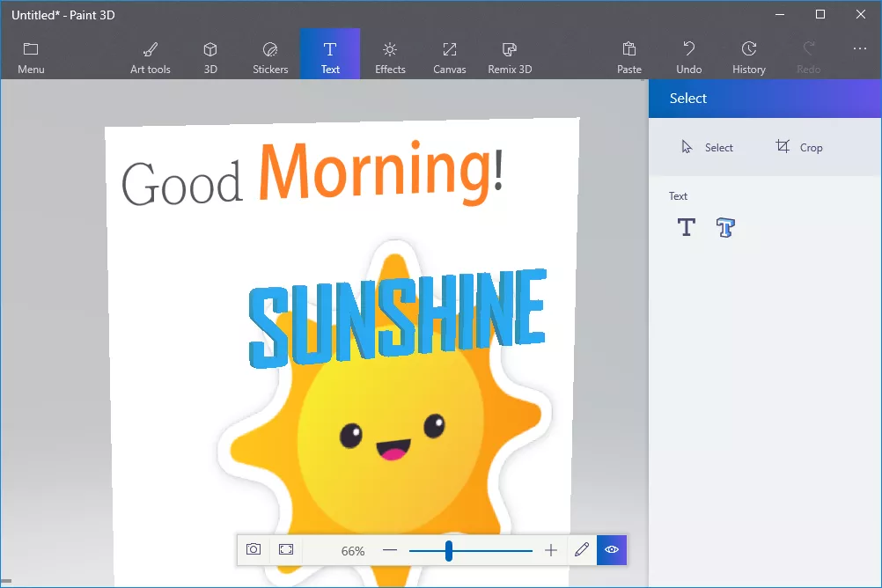Click the Paste button
This screenshot has height=588, width=882.
pyautogui.click(x=628, y=57)
